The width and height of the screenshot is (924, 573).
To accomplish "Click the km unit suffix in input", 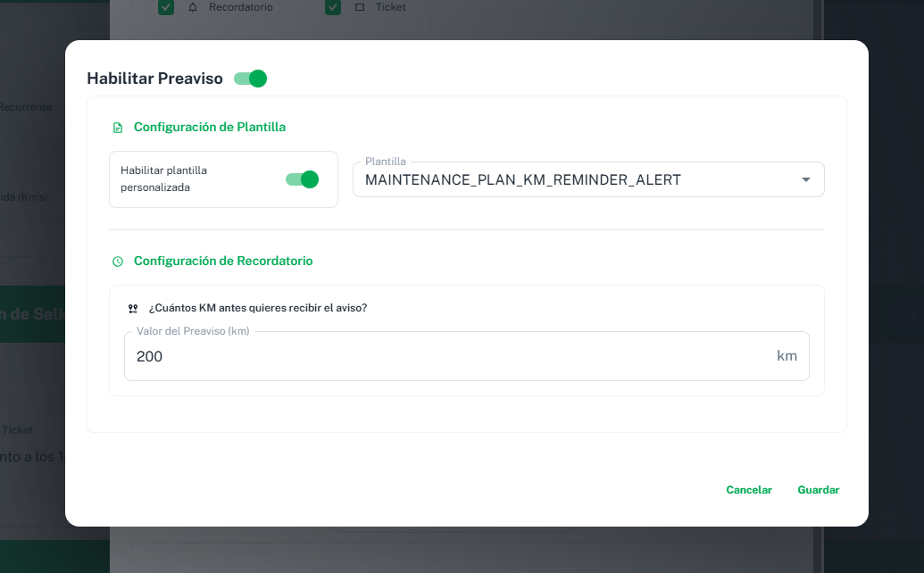I will point(787,356).
